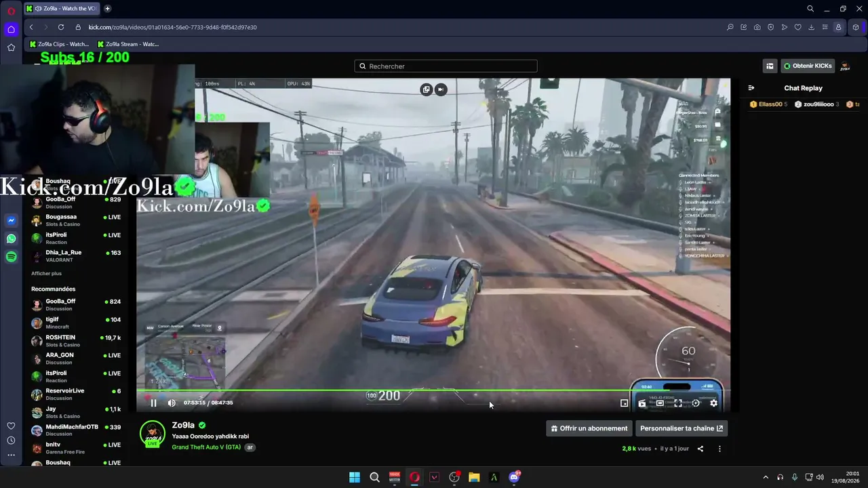Take snapshot with camera toolbar icon
Screen dimensions: 868x488
pyautogui.click(x=757, y=27)
